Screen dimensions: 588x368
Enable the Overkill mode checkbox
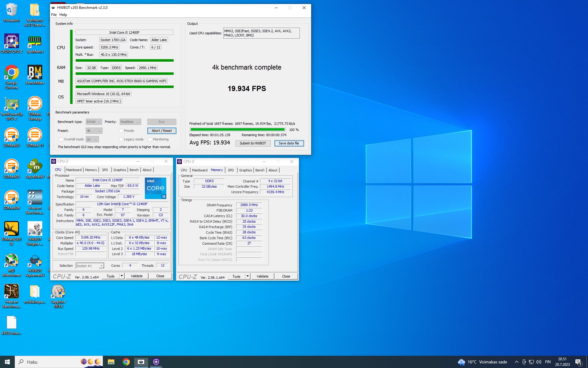coord(61,139)
